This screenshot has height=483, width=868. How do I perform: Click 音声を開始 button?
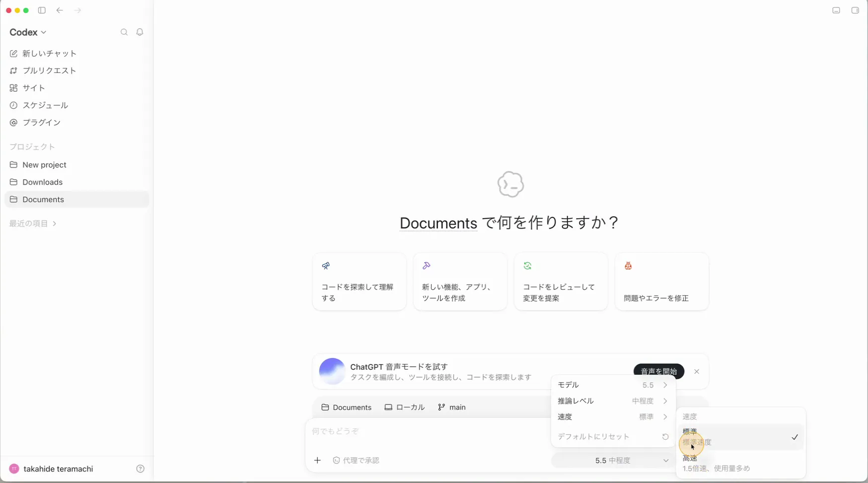point(659,371)
